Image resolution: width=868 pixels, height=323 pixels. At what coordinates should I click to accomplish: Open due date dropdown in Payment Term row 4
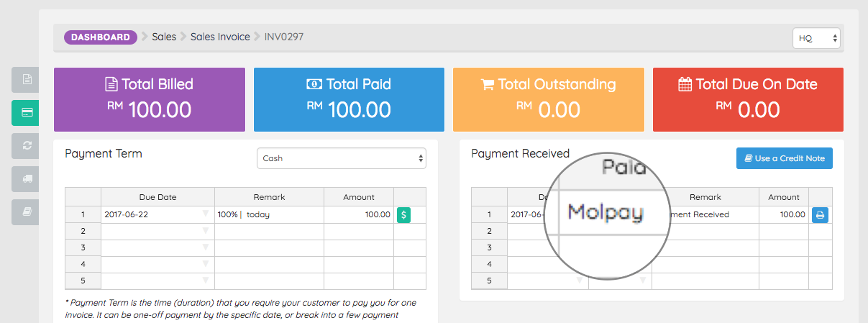[x=206, y=264]
